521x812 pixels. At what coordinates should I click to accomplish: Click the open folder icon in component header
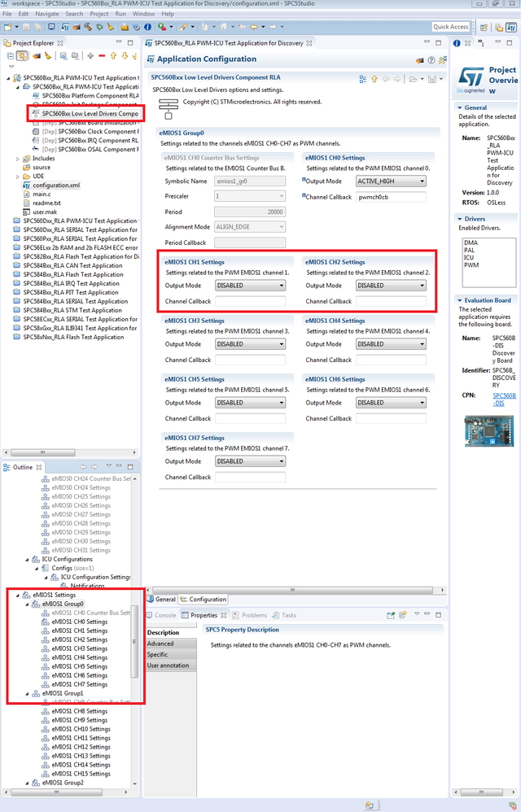(x=413, y=79)
